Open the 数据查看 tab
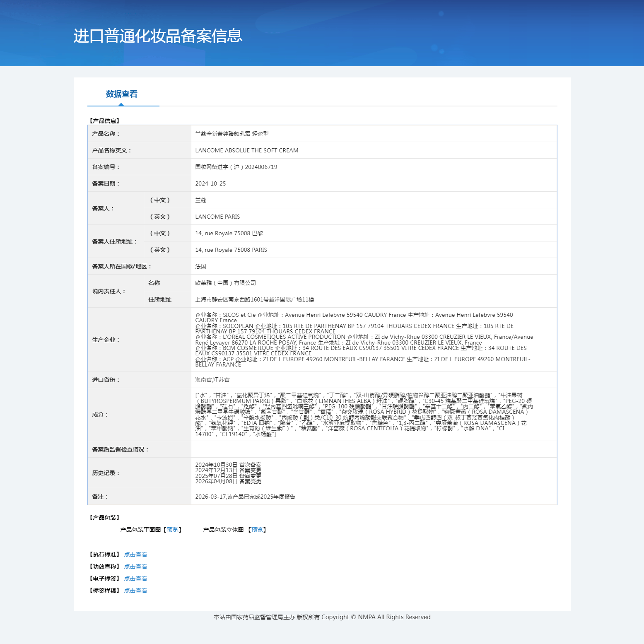The image size is (644, 644). [122, 94]
